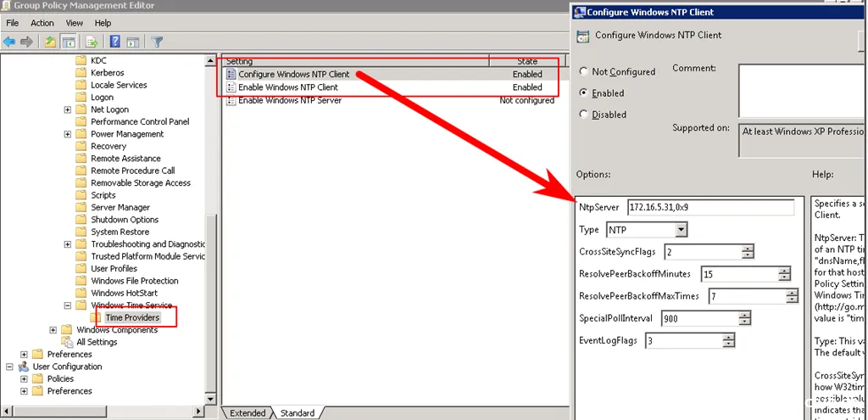This screenshot has width=868, height=420.
Task: Select the Time Providers folder
Action: (x=131, y=317)
